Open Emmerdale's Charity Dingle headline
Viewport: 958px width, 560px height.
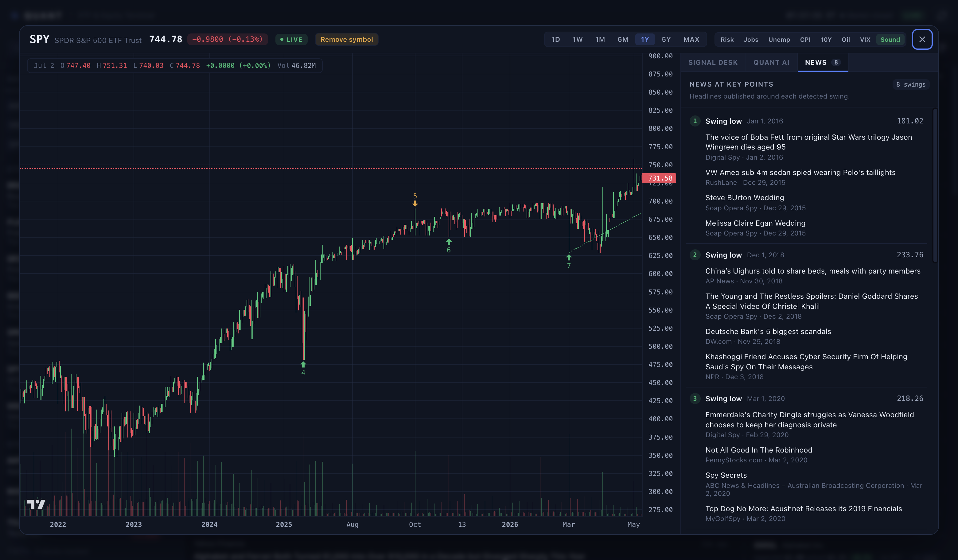click(x=809, y=420)
